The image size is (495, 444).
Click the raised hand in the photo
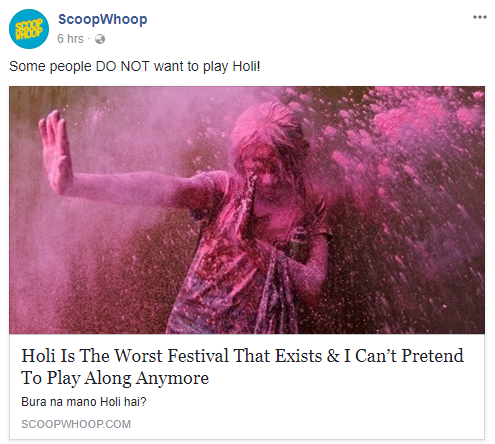coord(55,152)
